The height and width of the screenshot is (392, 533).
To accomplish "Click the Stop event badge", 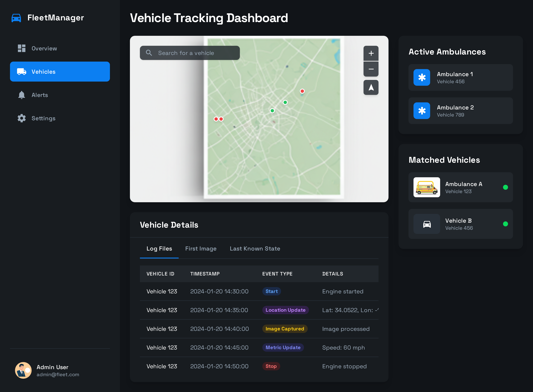I will click(x=271, y=366).
